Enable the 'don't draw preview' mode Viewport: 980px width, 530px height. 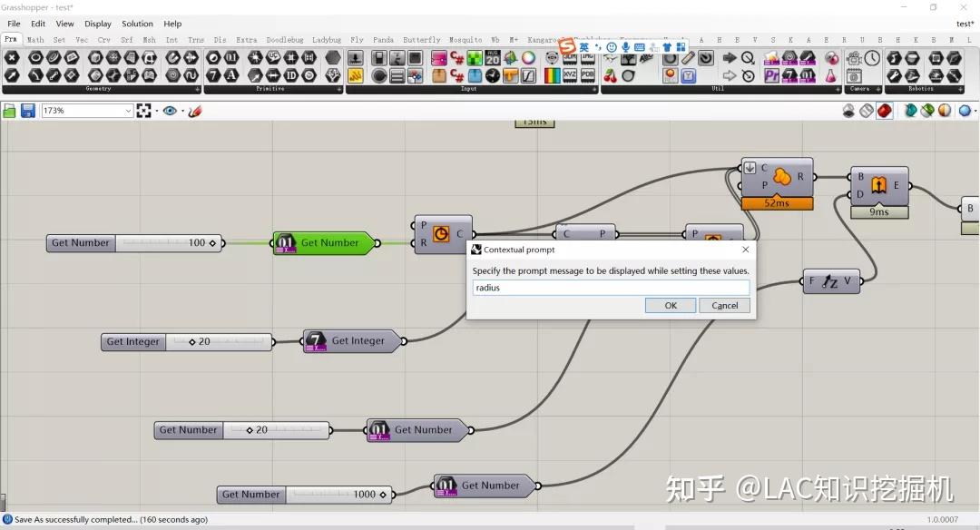point(848,112)
